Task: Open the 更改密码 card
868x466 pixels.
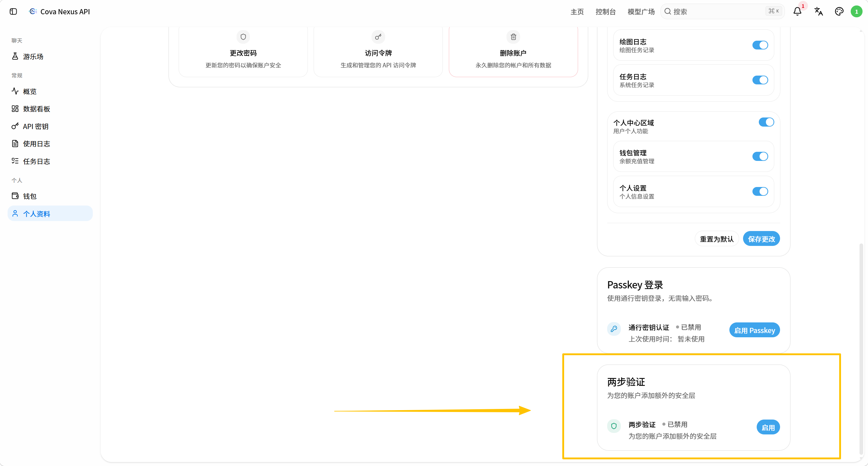Action: click(243, 51)
